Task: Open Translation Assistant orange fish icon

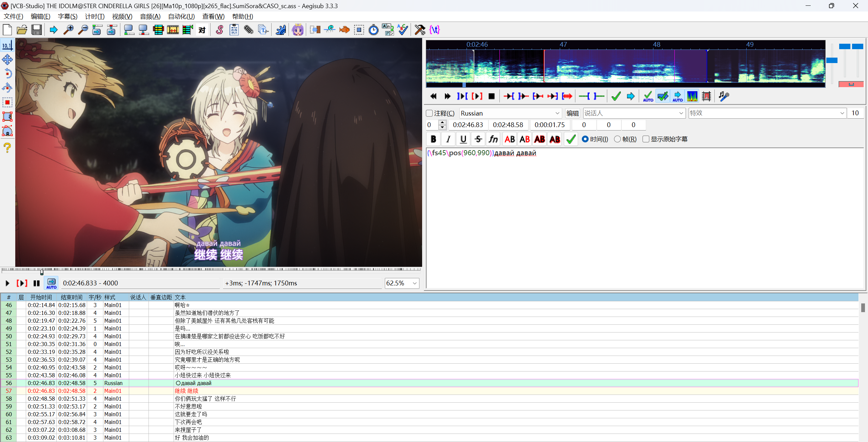Action: (344, 30)
